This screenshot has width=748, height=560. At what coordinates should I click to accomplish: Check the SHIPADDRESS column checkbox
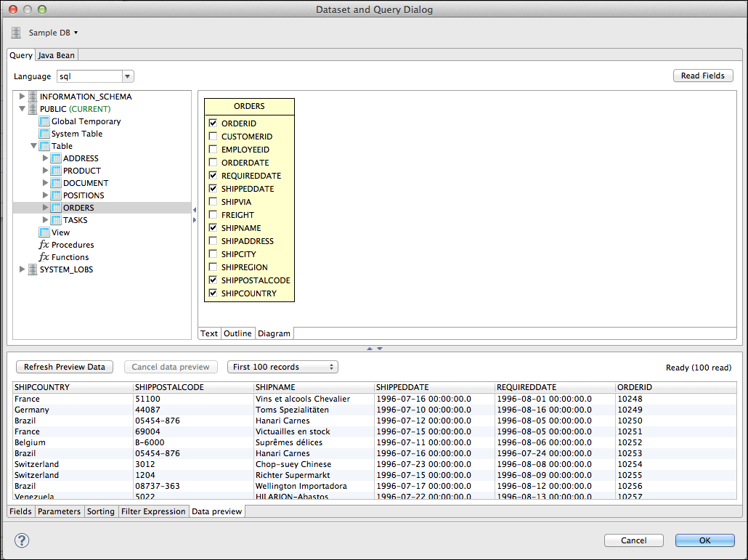(x=214, y=241)
